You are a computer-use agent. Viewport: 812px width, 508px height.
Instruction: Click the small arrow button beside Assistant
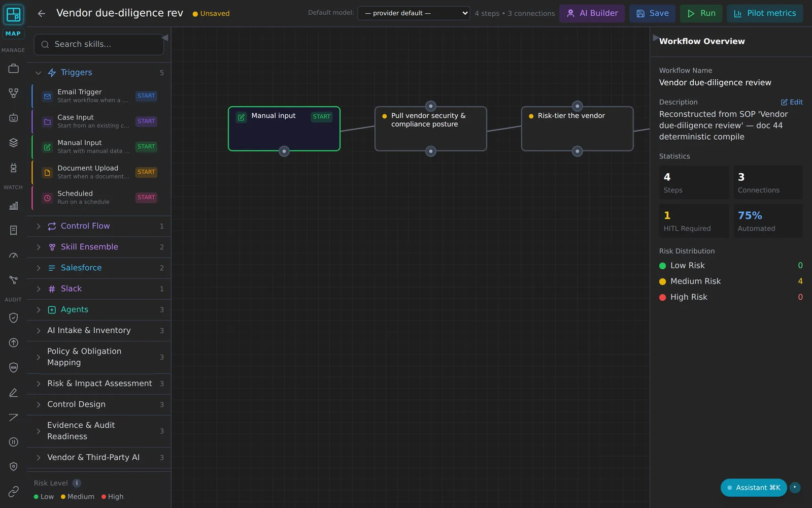pyautogui.click(x=795, y=487)
